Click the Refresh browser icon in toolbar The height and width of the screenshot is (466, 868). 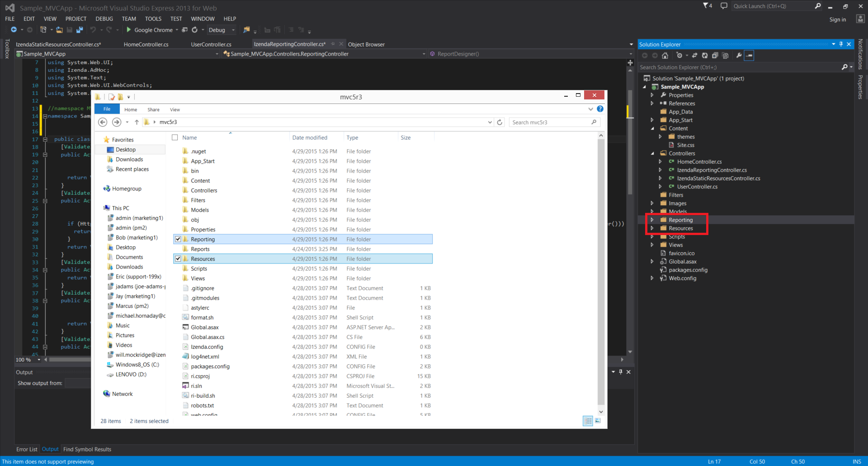[x=194, y=30]
